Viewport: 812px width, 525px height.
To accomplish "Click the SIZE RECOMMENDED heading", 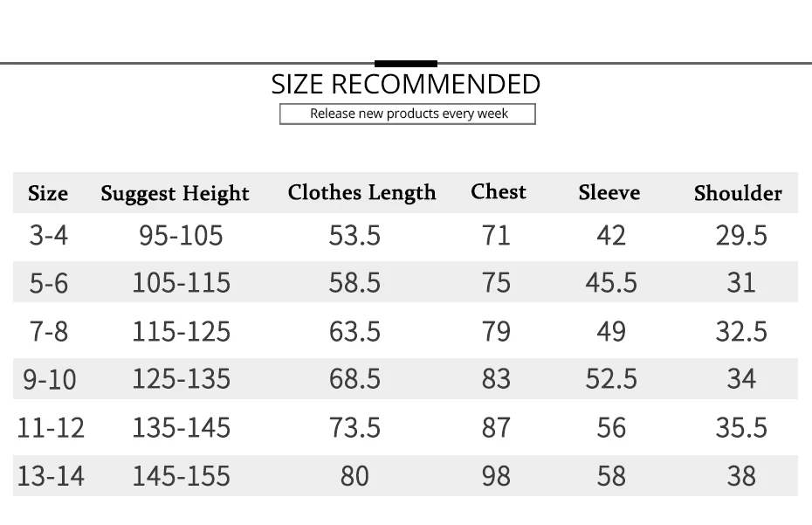I will [x=405, y=84].
